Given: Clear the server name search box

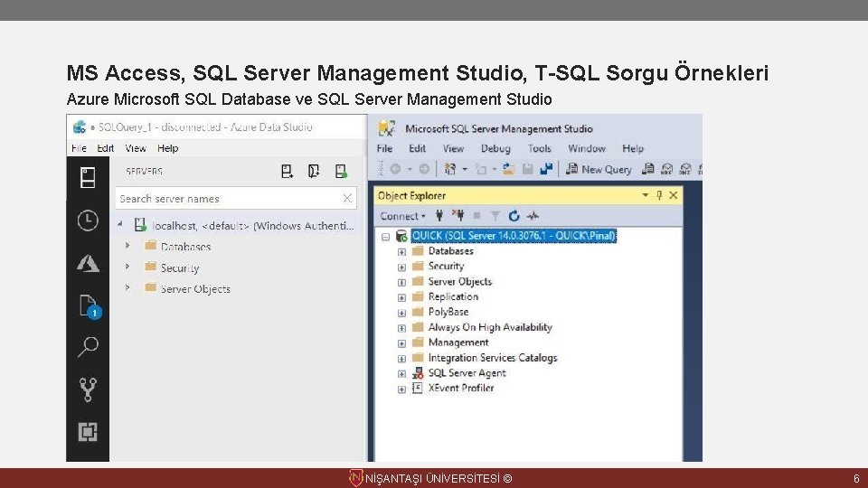Looking at the screenshot, I should pos(347,198).
